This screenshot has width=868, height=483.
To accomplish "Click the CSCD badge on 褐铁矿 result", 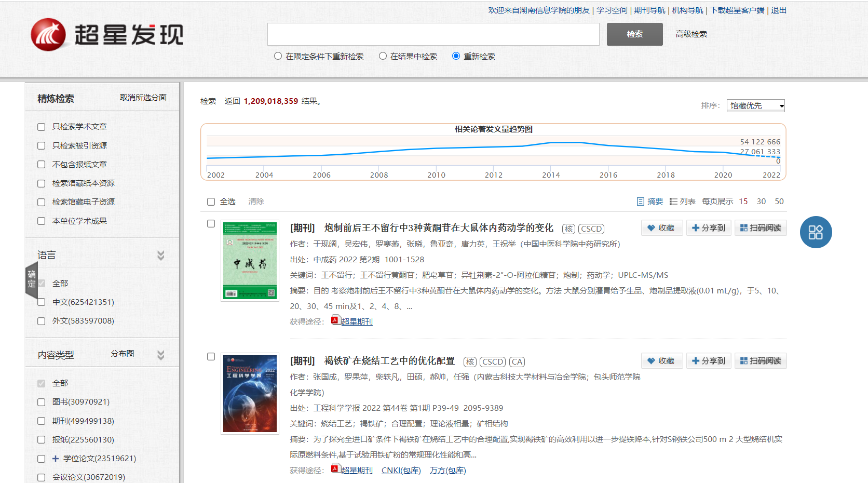I will [x=493, y=362].
